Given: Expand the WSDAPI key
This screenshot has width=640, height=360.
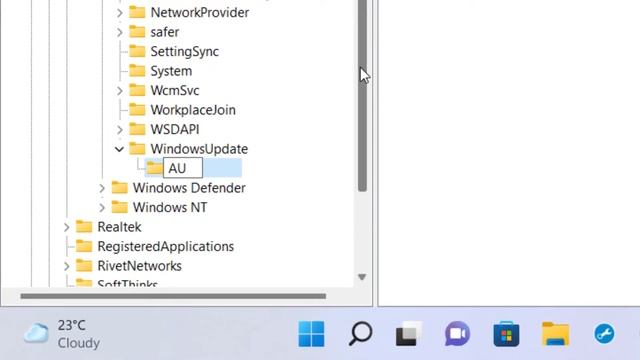Looking at the screenshot, I should click(120, 130).
